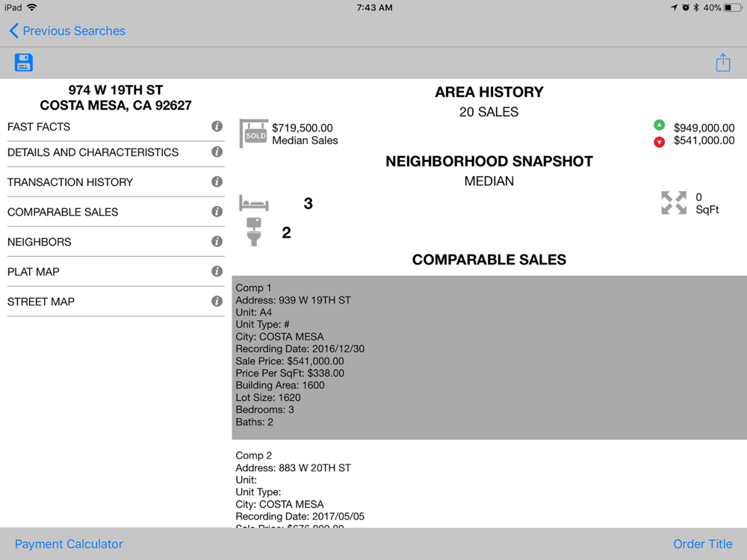
Task: Select Comparable Sales in the sidebar
Action: point(63,212)
